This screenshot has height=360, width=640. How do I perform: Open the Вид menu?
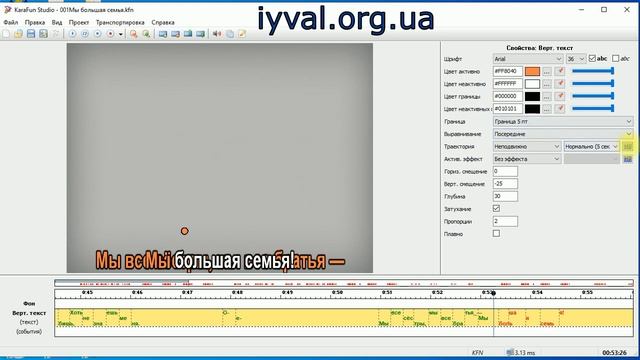[x=57, y=22]
